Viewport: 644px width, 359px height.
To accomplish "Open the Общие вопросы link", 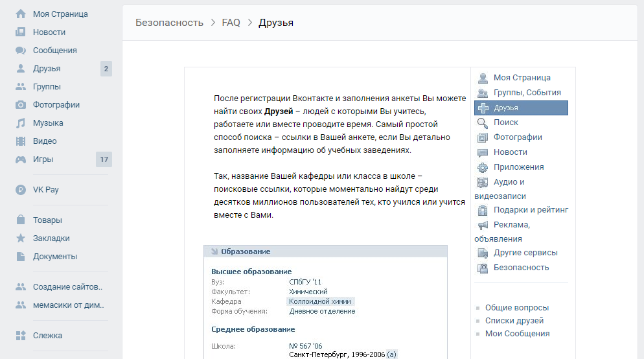I will (x=517, y=308).
